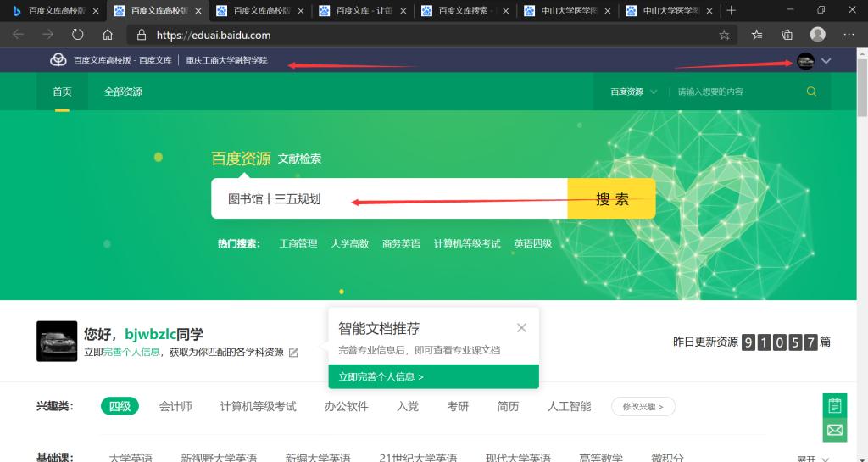The image size is (868, 462).
Task: Expand 展开 in 基础课 row
Action: coord(812,458)
